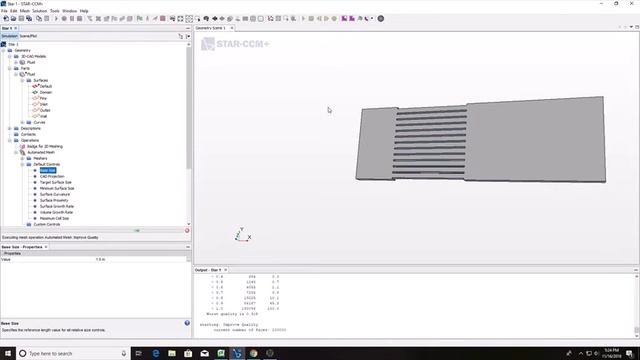Open the Solution menu
640x360 pixels.
(40, 11)
